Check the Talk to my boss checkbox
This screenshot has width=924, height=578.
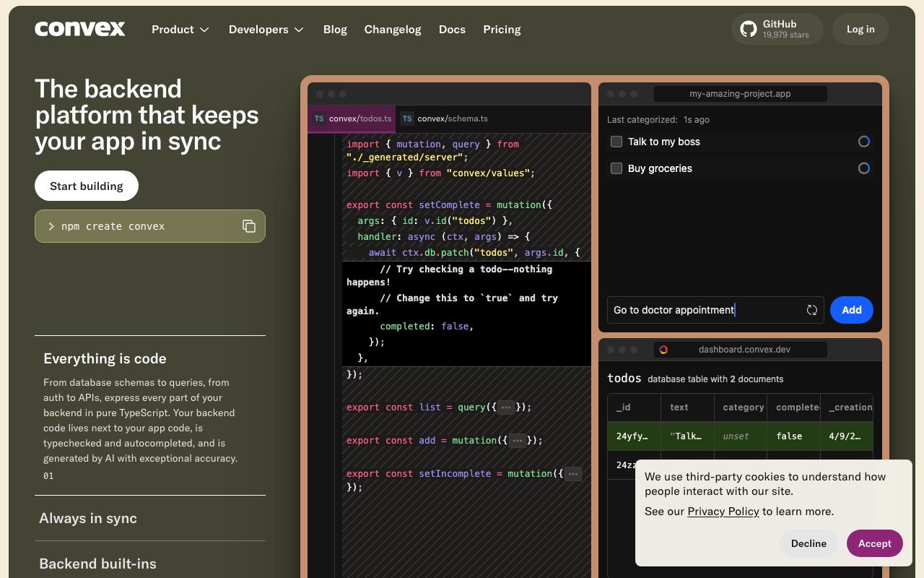pyautogui.click(x=616, y=142)
